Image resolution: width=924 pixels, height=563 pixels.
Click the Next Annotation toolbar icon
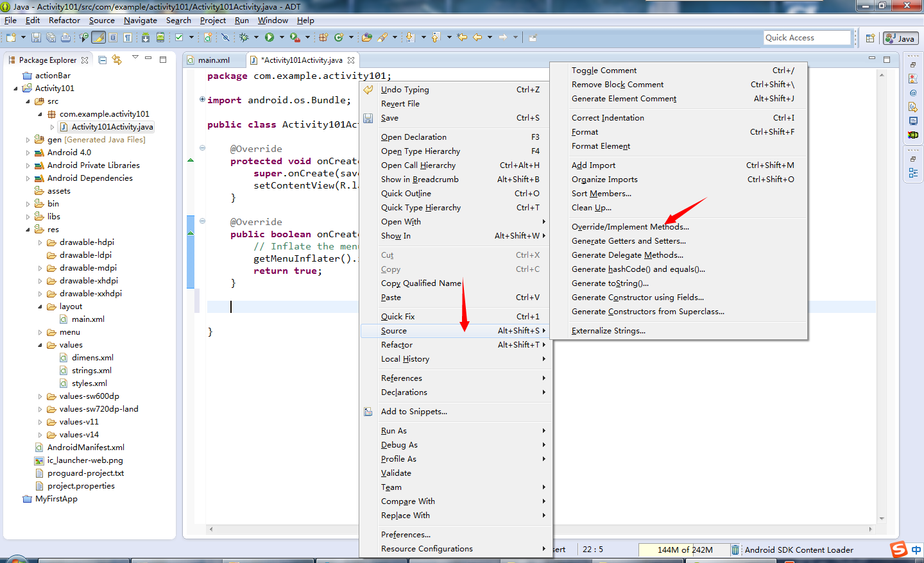coord(411,38)
